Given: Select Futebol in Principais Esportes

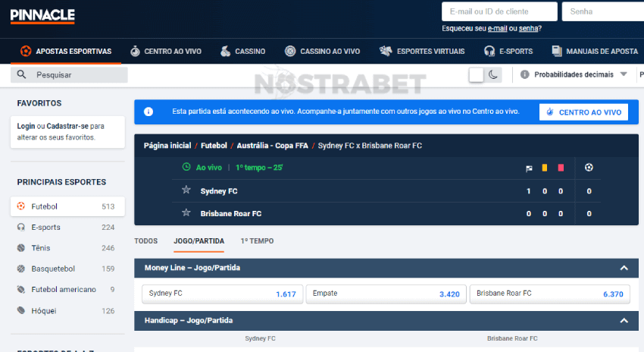Looking at the screenshot, I should (67, 206).
